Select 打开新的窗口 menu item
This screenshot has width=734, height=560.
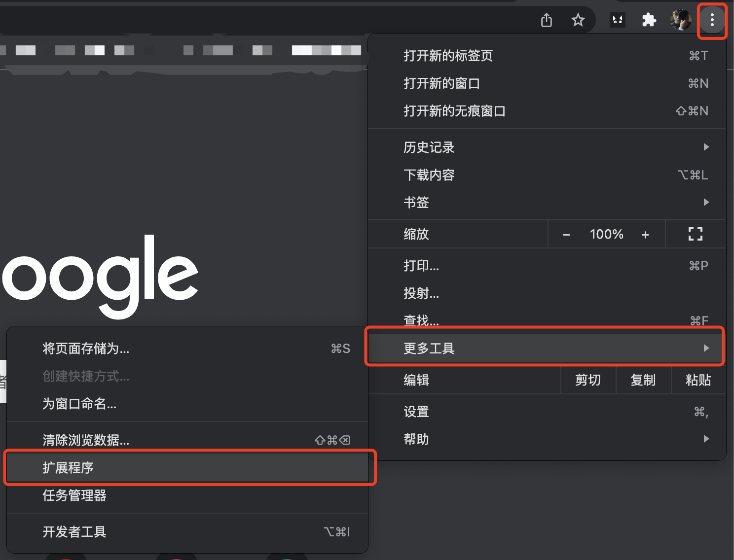547,83
